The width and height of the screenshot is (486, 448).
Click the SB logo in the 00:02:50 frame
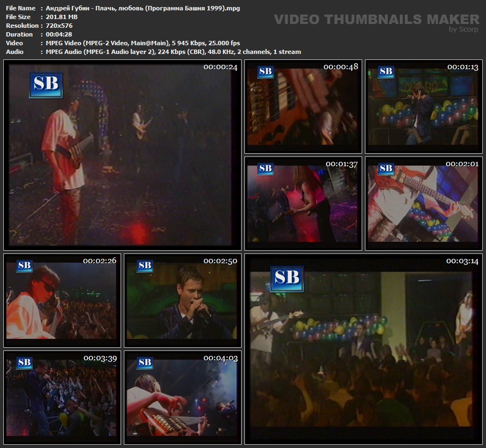click(145, 266)
